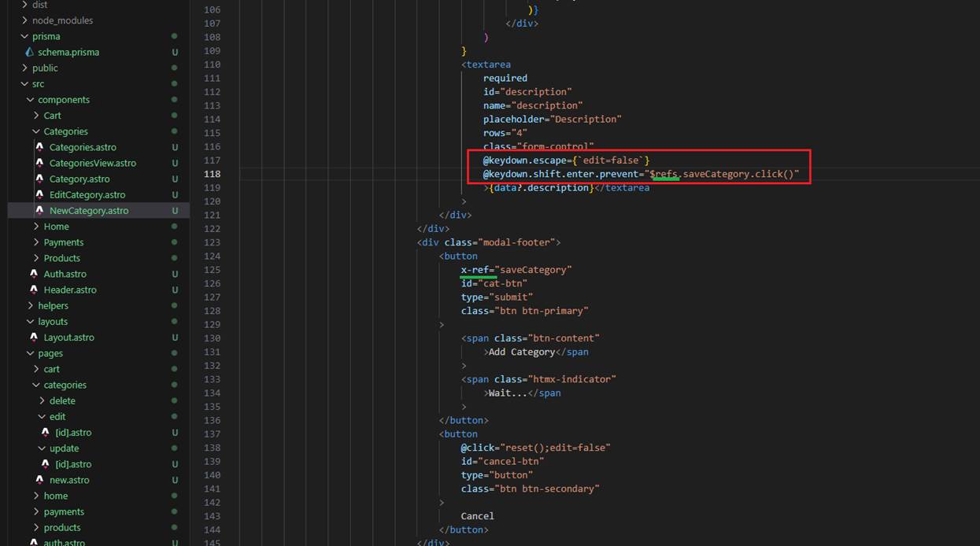Screen dimensions: 980x546
Task: Open schema.prisma file in explorer
Action: coord(68,52)
